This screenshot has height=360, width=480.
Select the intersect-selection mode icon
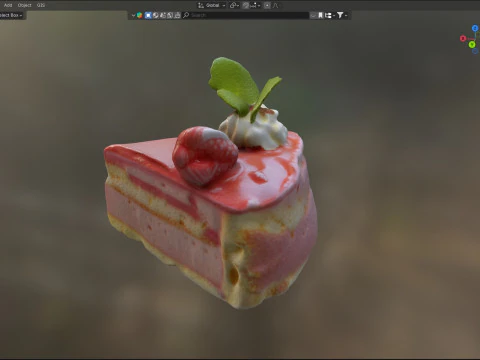pos(177,15)
